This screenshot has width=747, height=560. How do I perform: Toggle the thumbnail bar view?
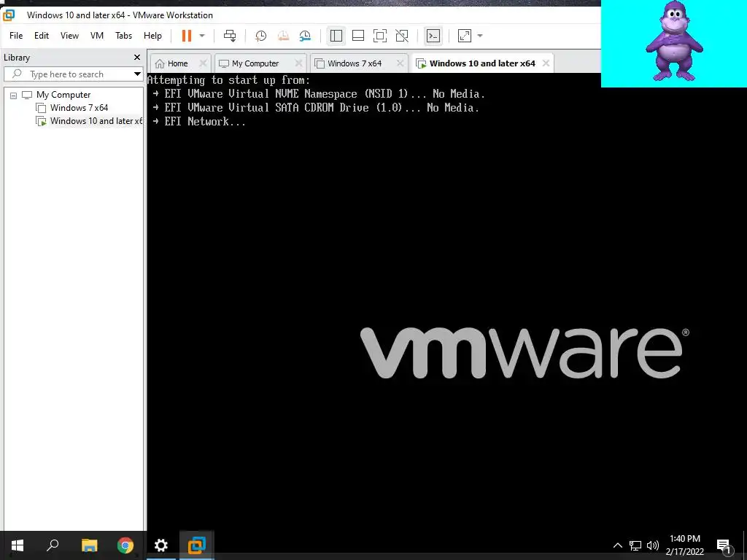tap(357, 36)
